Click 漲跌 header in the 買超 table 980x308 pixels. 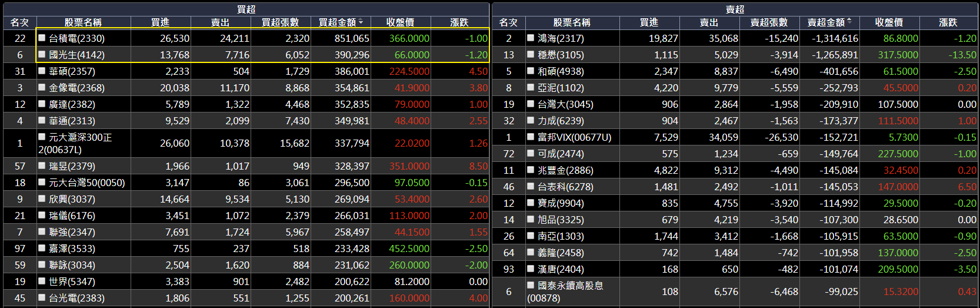coord(459,22)
